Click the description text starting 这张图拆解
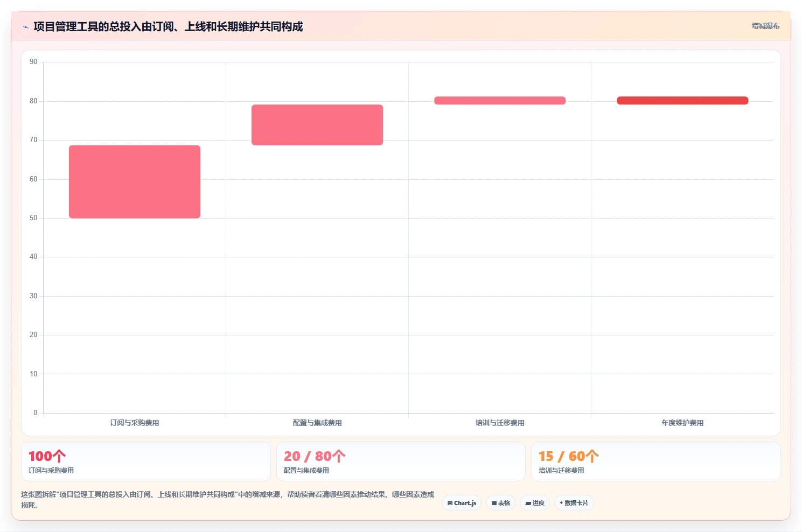Image resolution: width=802 pixels, height=532 pixels. [227, 500]
